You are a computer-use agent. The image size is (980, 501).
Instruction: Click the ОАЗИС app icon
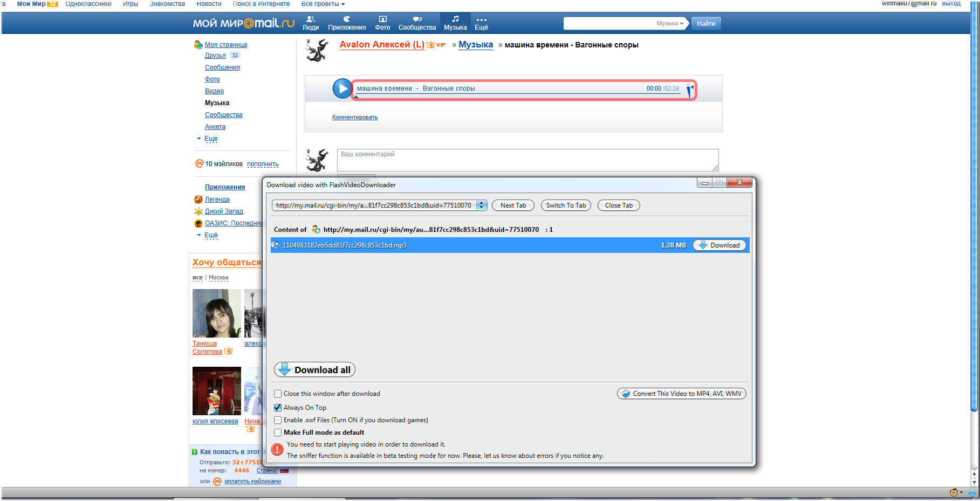pos(198,223)
